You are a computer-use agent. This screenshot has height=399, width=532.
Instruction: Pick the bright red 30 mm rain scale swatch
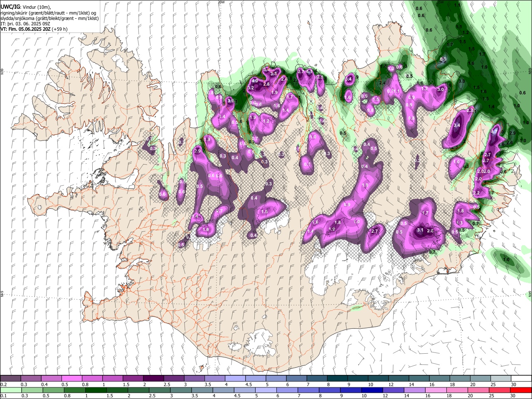[x=521, y=390]
